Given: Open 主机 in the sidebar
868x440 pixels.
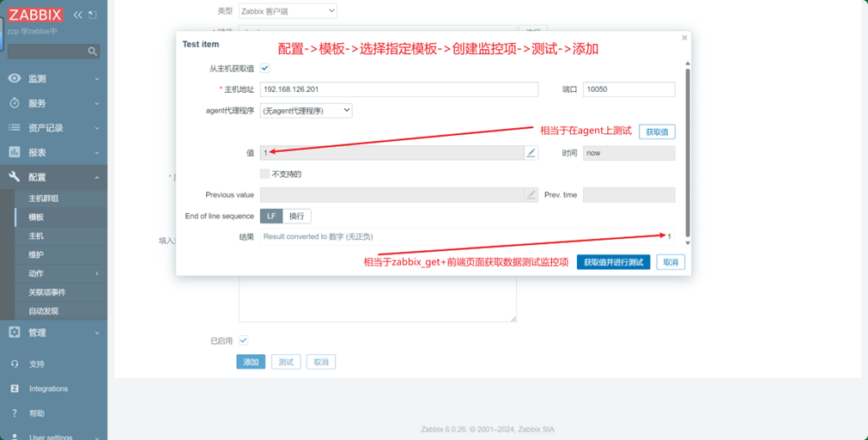Looking at the screenshot, I should [36, 236].
